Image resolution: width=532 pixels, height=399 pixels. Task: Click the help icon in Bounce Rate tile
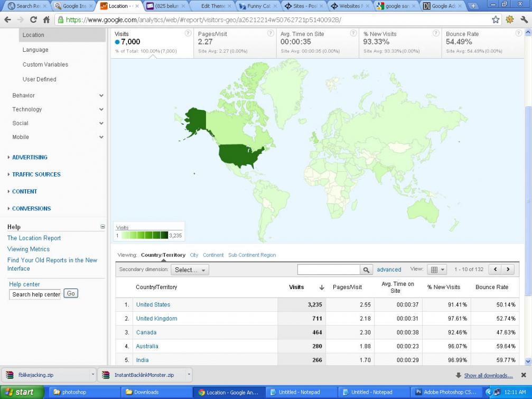point(518,33)
